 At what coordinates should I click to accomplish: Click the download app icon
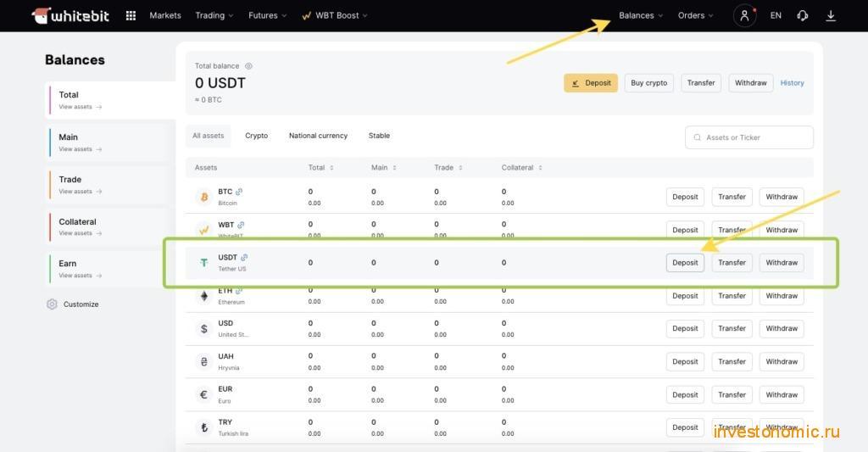click(831, 15)
